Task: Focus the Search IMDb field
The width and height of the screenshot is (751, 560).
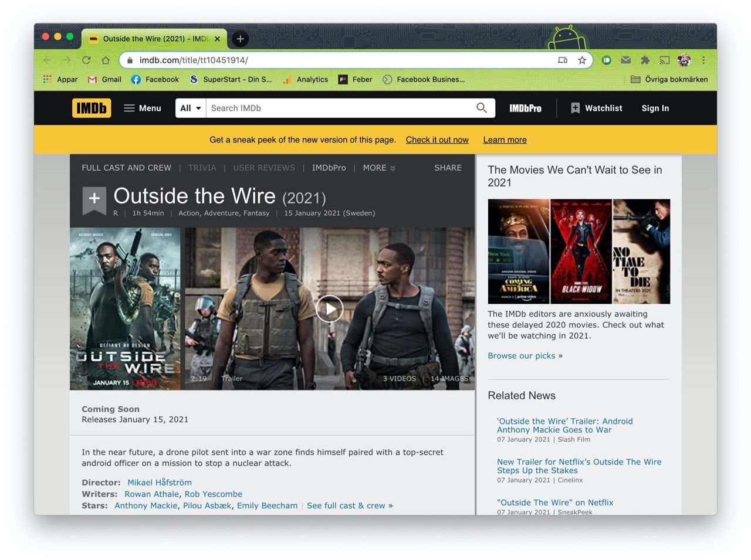Action: (340, 108)
